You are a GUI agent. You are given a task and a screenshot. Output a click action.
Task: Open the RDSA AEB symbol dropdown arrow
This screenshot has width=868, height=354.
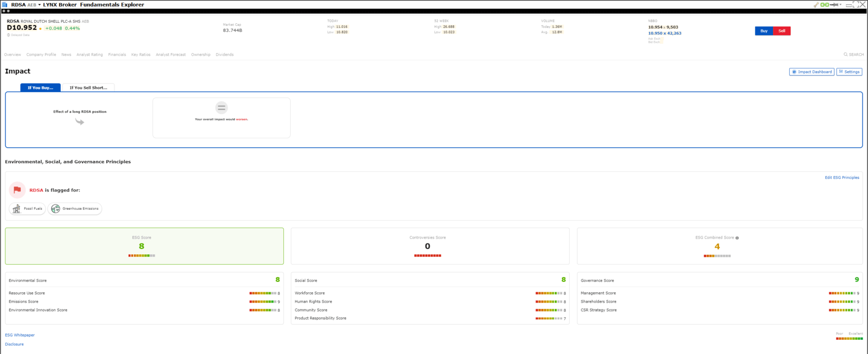(40, 5)
